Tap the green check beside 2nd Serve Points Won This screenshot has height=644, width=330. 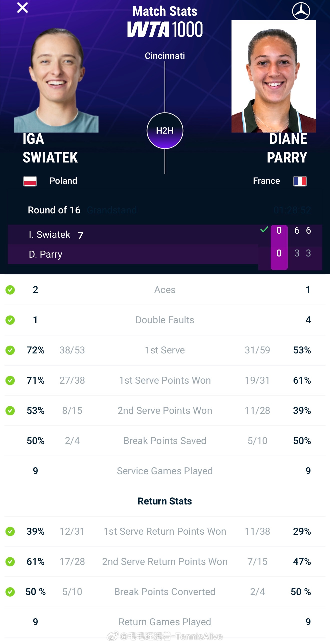pyautogui.click(x=10, y=411)
